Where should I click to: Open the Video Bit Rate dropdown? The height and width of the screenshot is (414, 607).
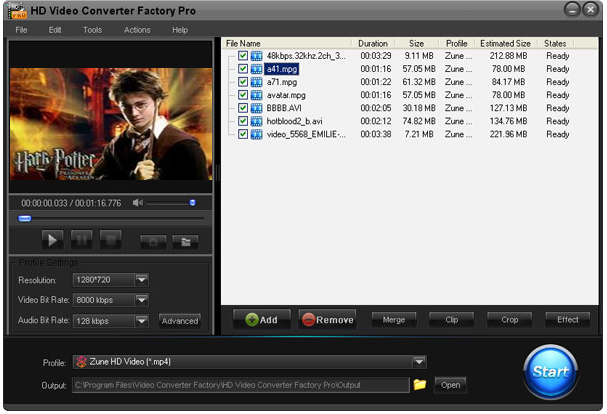coord(142,300)
